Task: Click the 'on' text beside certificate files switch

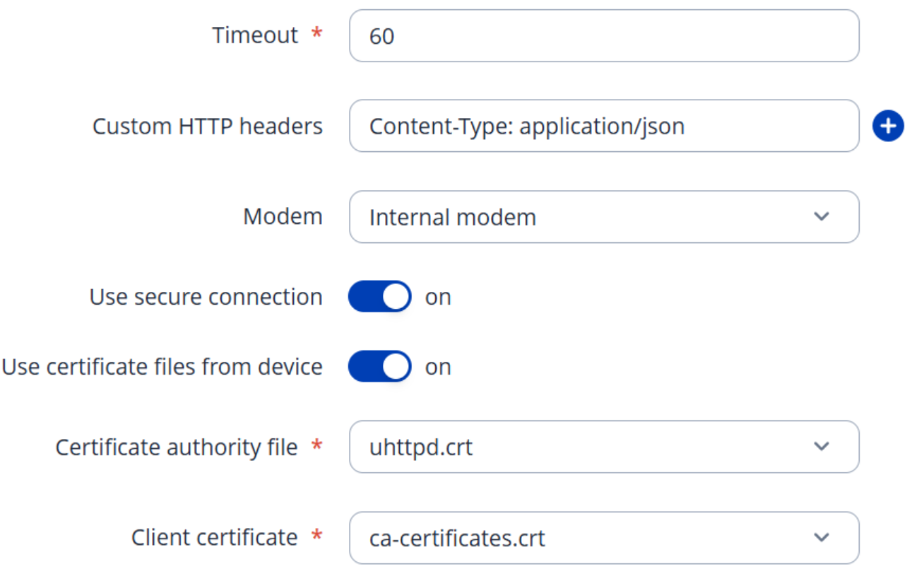Action: coord(438,368)
